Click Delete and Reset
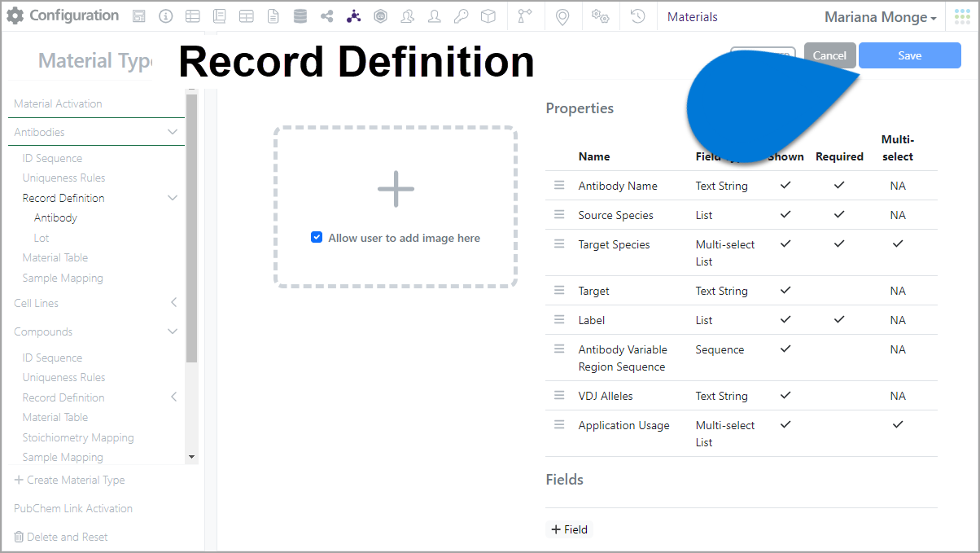Viewport: 980px width, 553px height. point(61,537)
